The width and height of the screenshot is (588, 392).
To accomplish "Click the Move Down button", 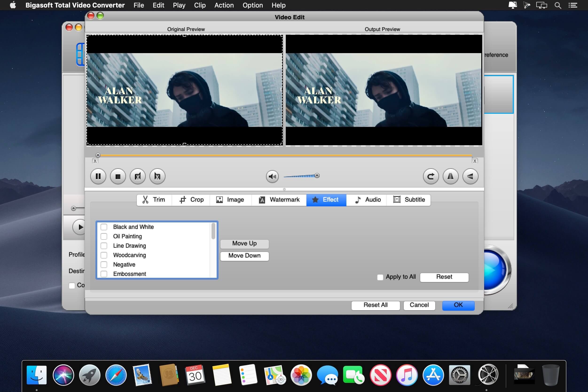I will (244, 256).
